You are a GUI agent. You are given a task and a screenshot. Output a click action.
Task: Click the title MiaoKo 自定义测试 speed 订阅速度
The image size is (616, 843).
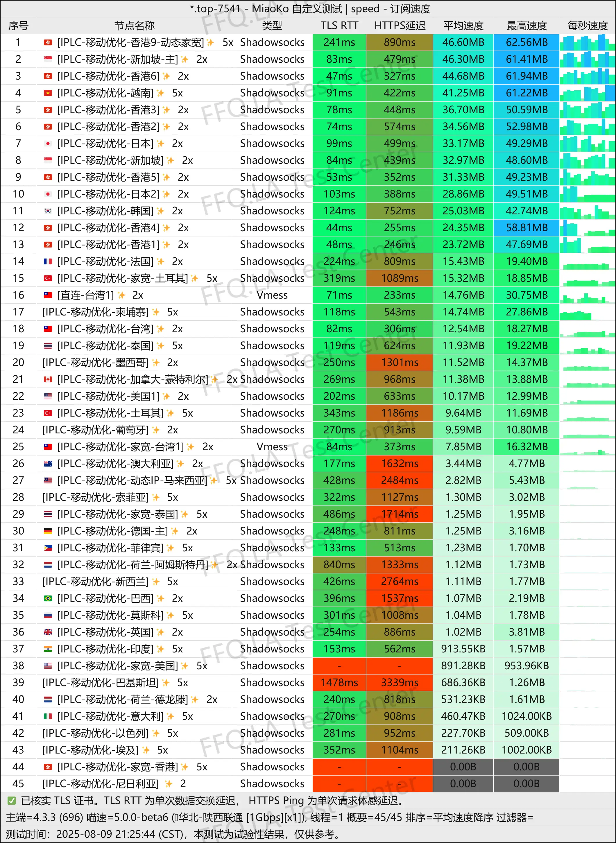pos(310,9)
